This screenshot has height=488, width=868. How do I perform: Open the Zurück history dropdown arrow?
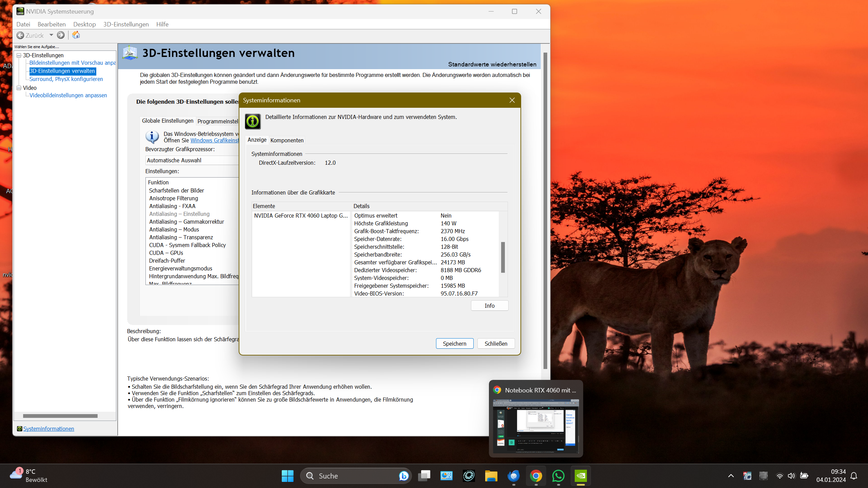pyautogui.click(x=51, y=35)
